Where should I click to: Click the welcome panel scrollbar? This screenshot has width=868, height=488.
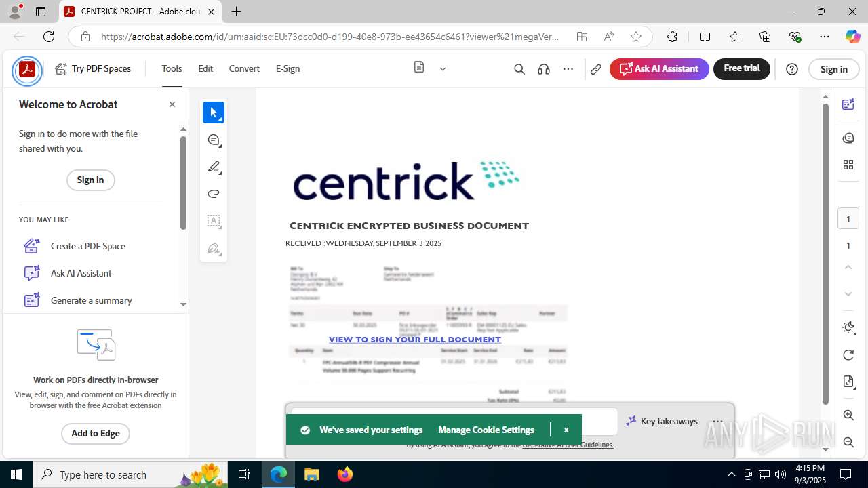point(183,183)
